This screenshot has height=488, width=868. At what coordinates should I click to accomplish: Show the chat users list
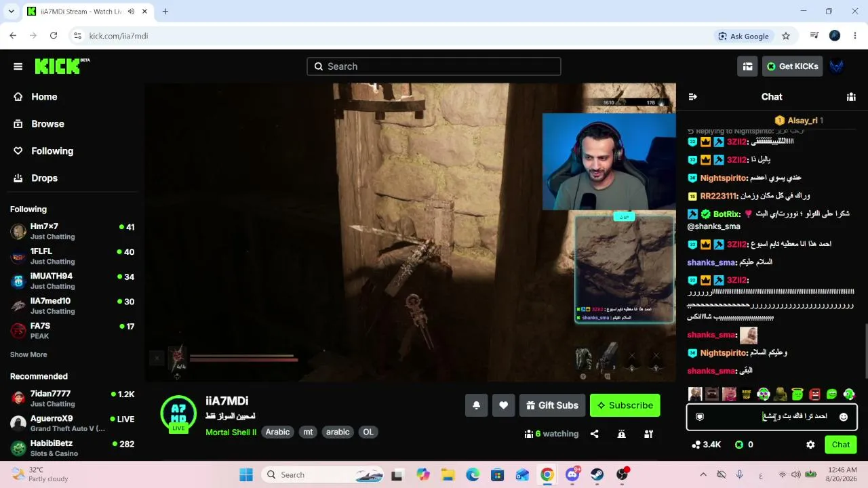pos(851,97)
